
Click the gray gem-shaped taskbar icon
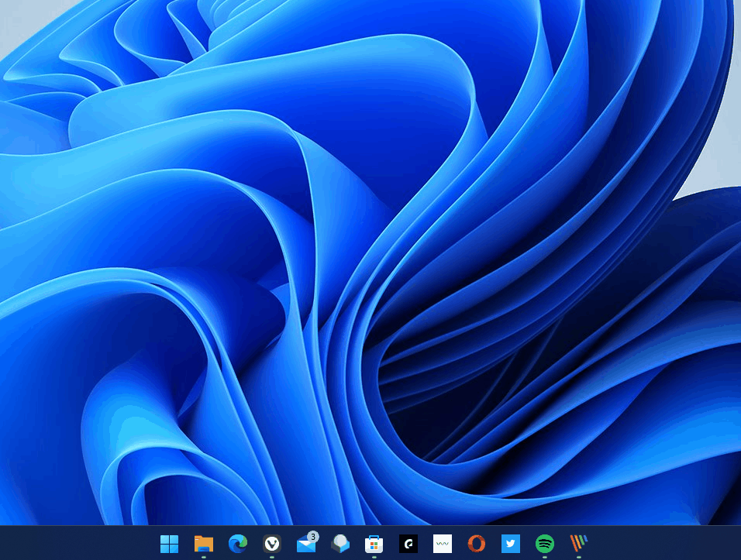pyautogui.click(x=339, y=544)
